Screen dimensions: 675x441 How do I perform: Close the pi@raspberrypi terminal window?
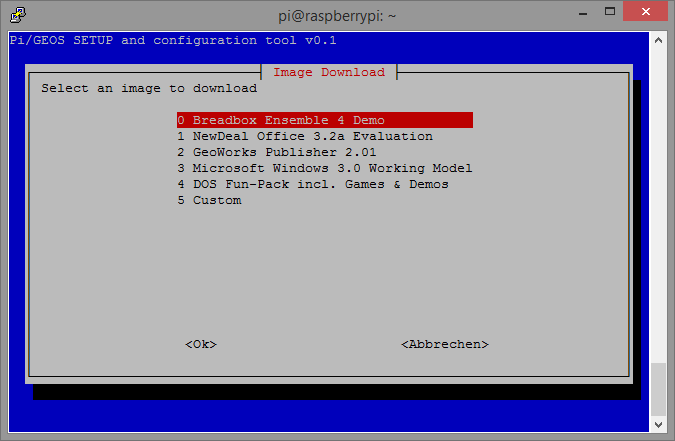coord(645,12)
